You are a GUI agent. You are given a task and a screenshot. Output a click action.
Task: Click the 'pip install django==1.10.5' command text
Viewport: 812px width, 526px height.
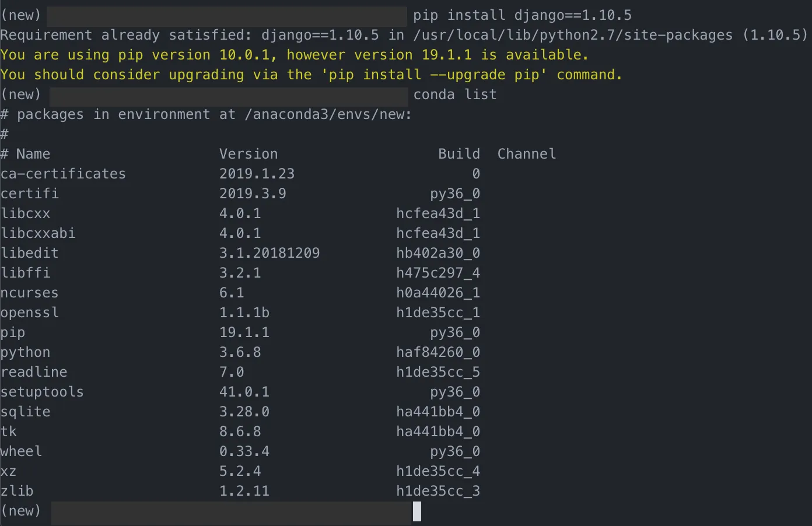(x=523, y=15)
